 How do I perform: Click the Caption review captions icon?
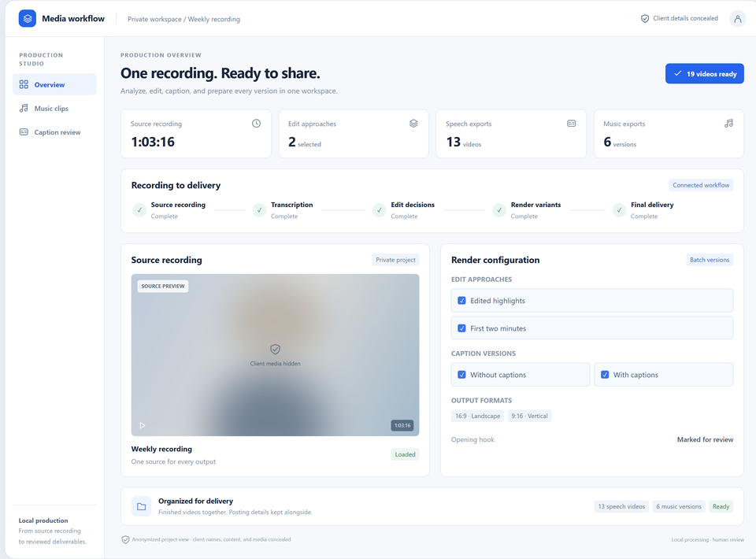point(24,132)
